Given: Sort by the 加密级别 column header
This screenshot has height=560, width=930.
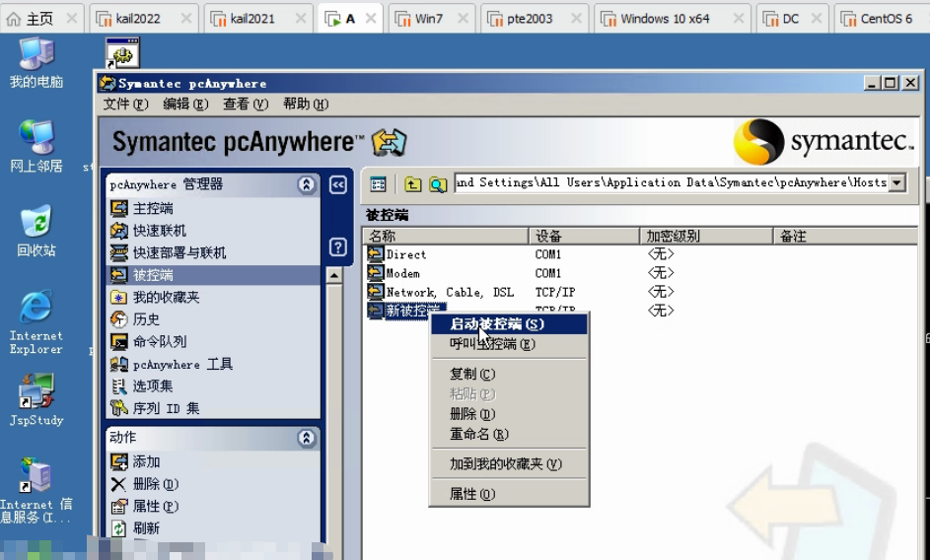Looking at the screenshot, I should (x=706, y=236).
